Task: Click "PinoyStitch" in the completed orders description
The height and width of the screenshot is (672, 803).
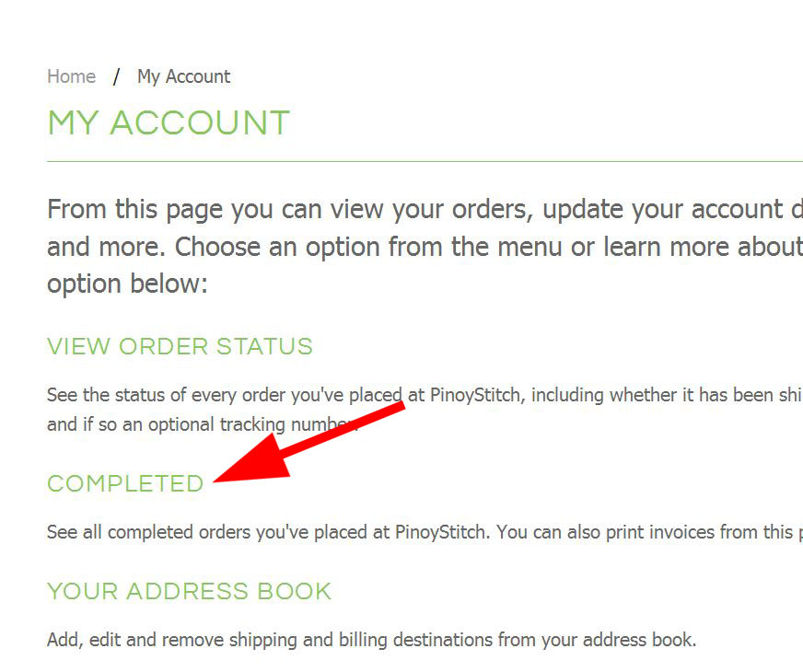Action: [439, 532]
